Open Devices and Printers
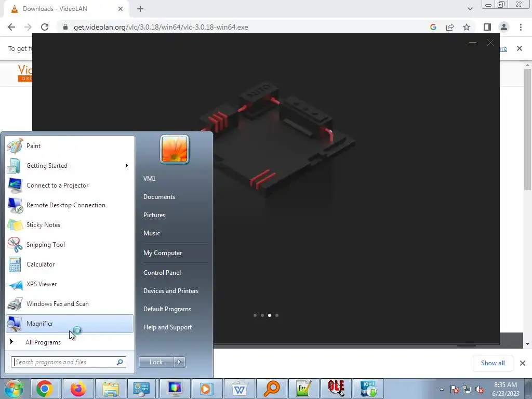 click(x=170, y=291)
